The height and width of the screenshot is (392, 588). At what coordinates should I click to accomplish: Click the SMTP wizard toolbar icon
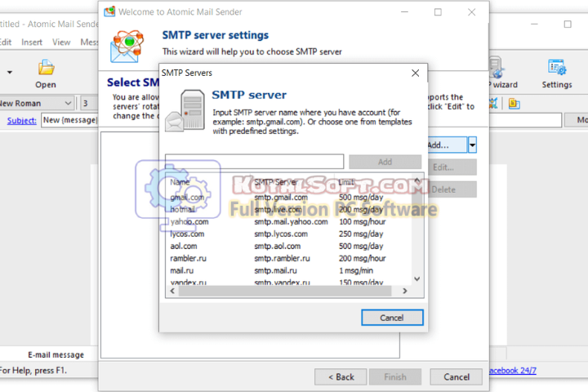pos(496,68)
